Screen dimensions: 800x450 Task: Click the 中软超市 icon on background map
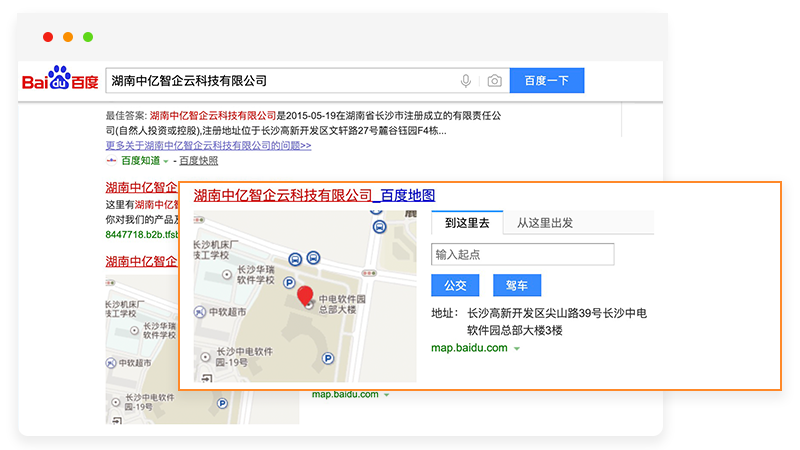click(x=111, y=363)
